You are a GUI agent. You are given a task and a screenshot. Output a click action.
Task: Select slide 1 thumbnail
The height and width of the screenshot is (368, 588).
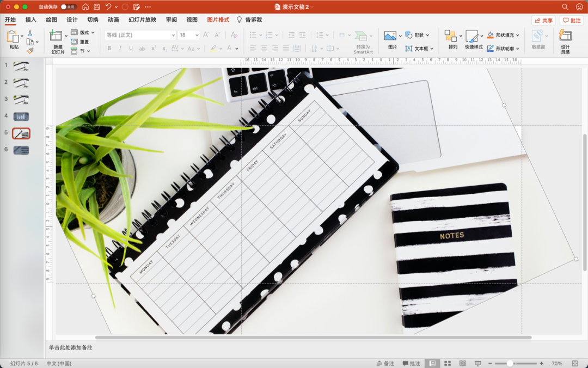coord(21,66)
